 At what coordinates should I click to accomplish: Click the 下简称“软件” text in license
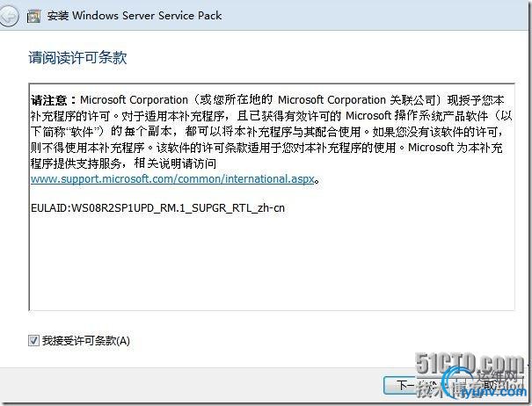point(67,132)
